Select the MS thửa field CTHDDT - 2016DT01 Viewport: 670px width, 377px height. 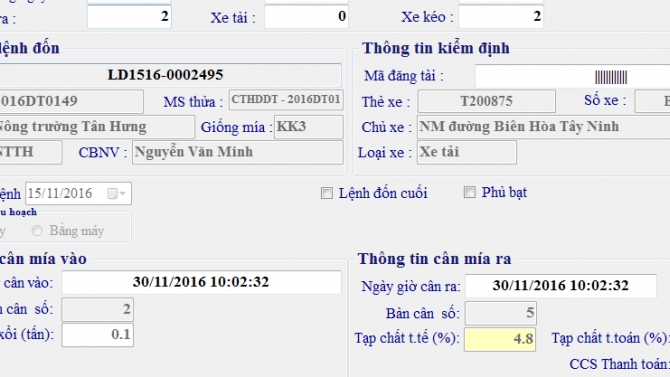click(x=286, y=100)
